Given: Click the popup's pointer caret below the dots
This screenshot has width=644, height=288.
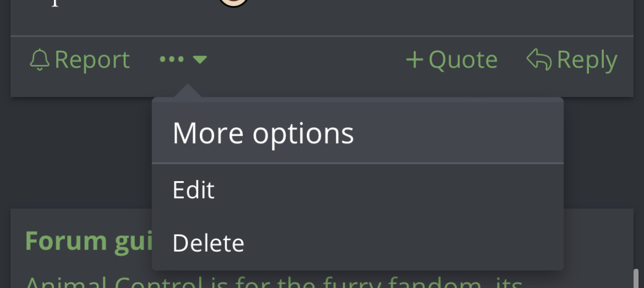Looking at the screenshot, I should (187, 91).
